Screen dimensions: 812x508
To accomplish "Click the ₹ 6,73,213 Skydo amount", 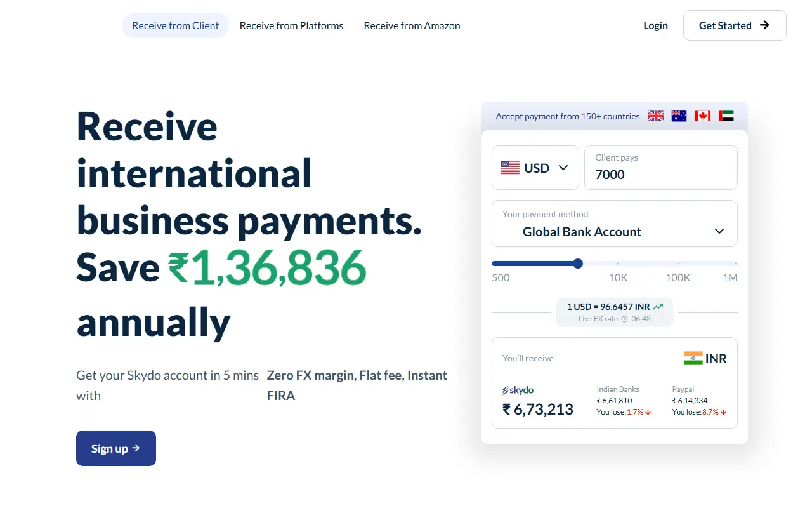I will [538, 410].
